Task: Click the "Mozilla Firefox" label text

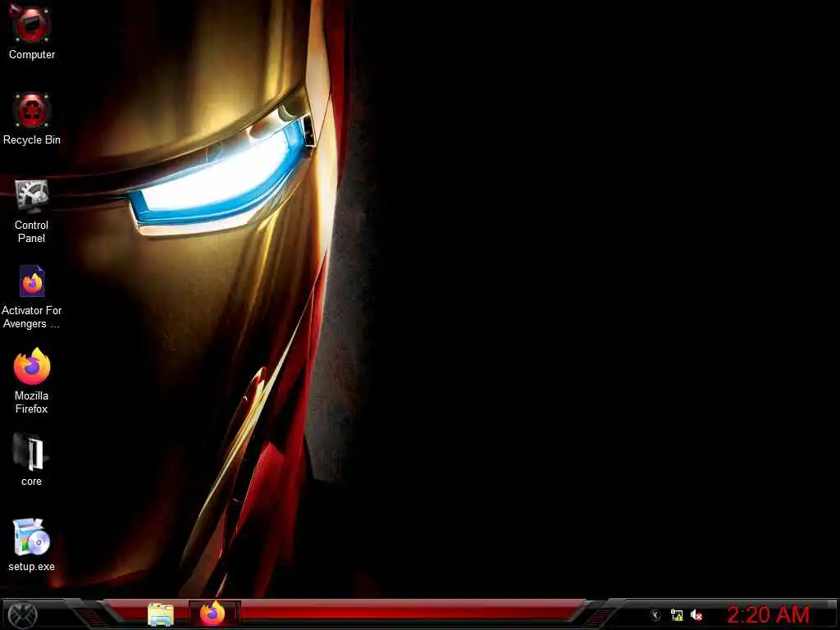Action: [32, 402]
